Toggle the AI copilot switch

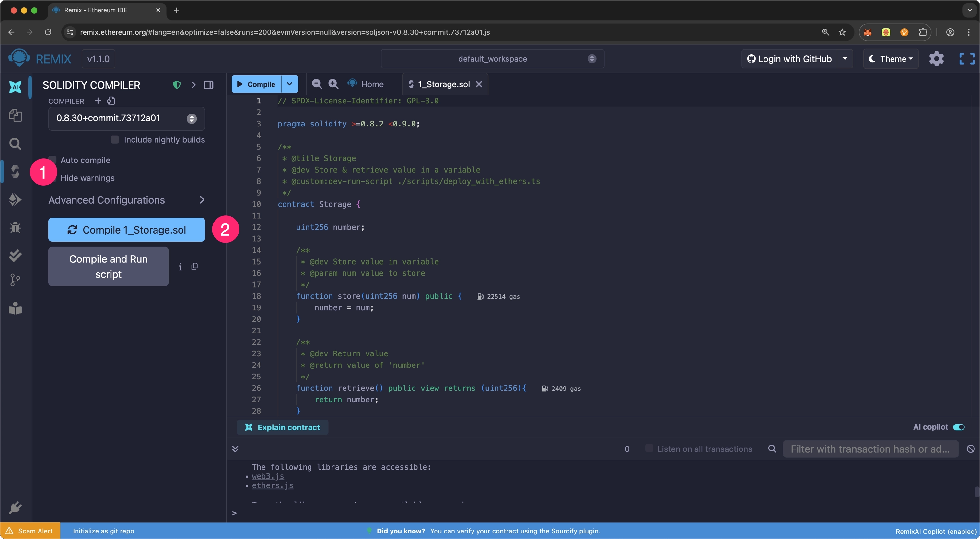pos(959,427)
